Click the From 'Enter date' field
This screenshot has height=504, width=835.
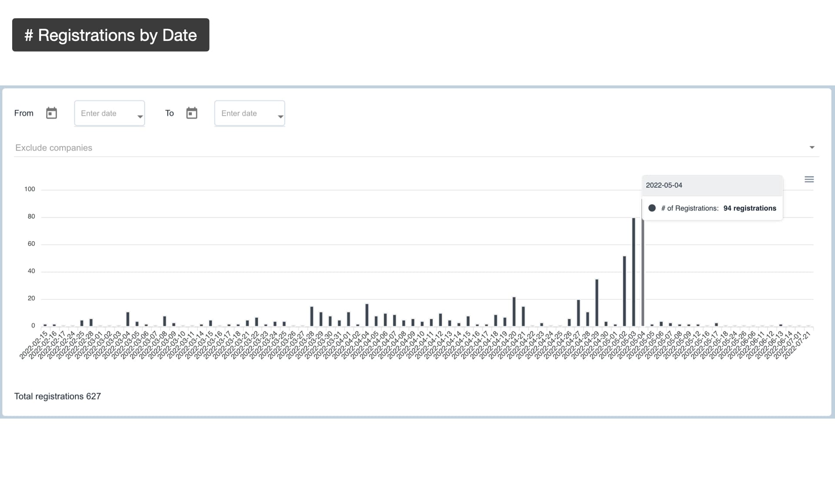click(104, 113)
